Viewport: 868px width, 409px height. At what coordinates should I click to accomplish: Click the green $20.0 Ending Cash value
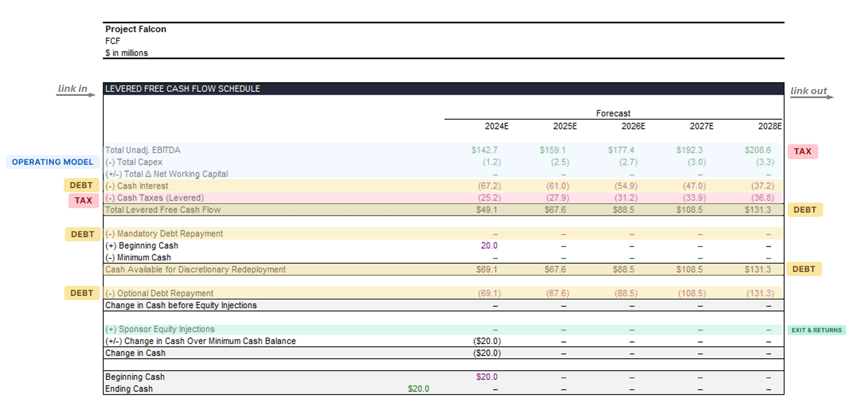click(x=418, y=389)
